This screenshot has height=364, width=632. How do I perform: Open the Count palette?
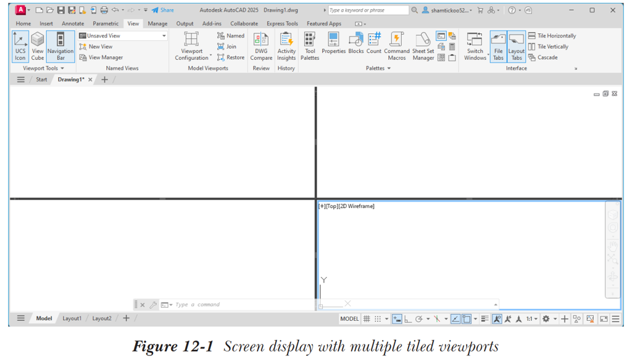373,43
